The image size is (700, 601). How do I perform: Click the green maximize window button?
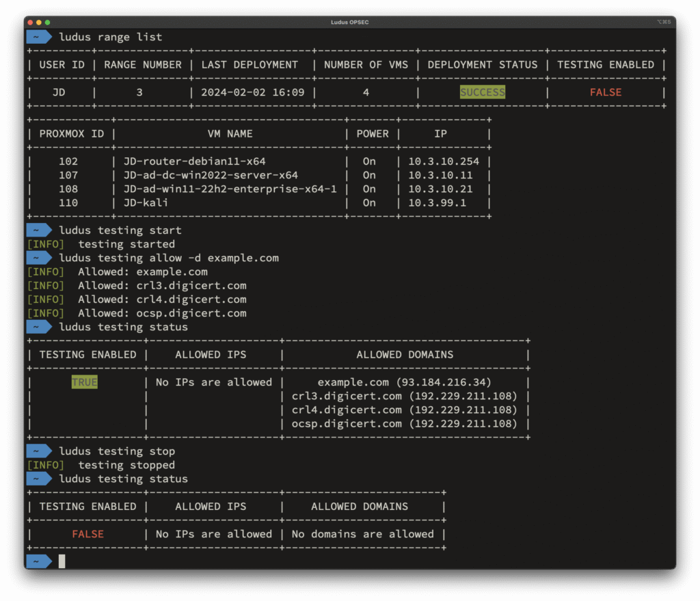pos(48,23)
